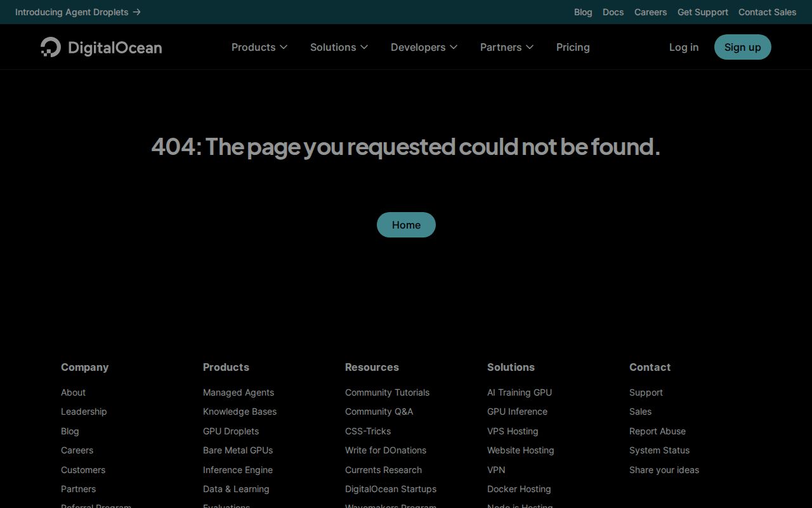The image size is (812, 508).
Task: Open System Status link
Action: click(659, 450)
